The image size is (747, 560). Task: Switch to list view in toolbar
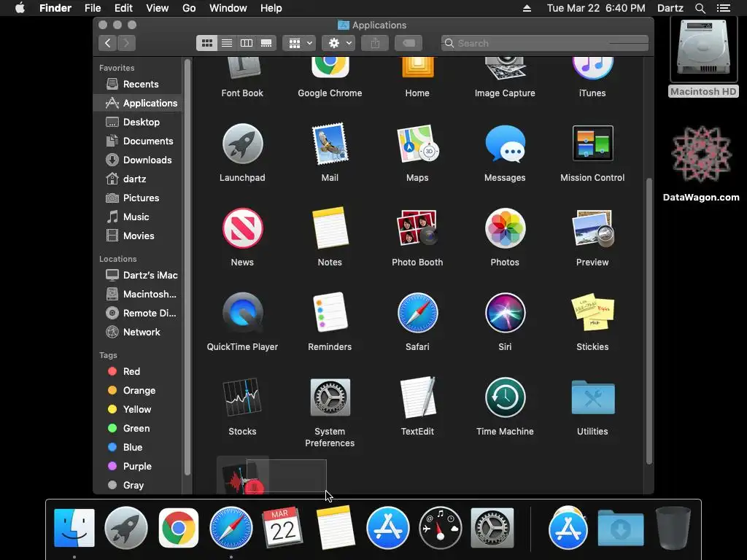227,43
